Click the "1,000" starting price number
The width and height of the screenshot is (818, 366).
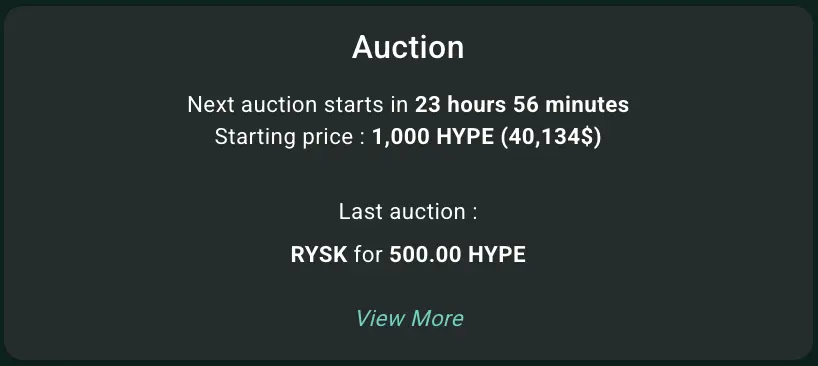click(401, 138)
